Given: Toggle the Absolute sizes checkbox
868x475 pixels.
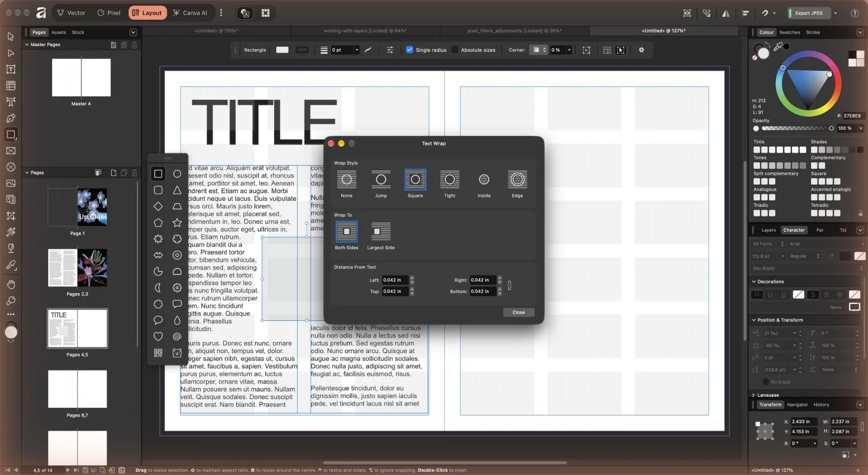Looking at the screenshot, I should click(455, 50).
